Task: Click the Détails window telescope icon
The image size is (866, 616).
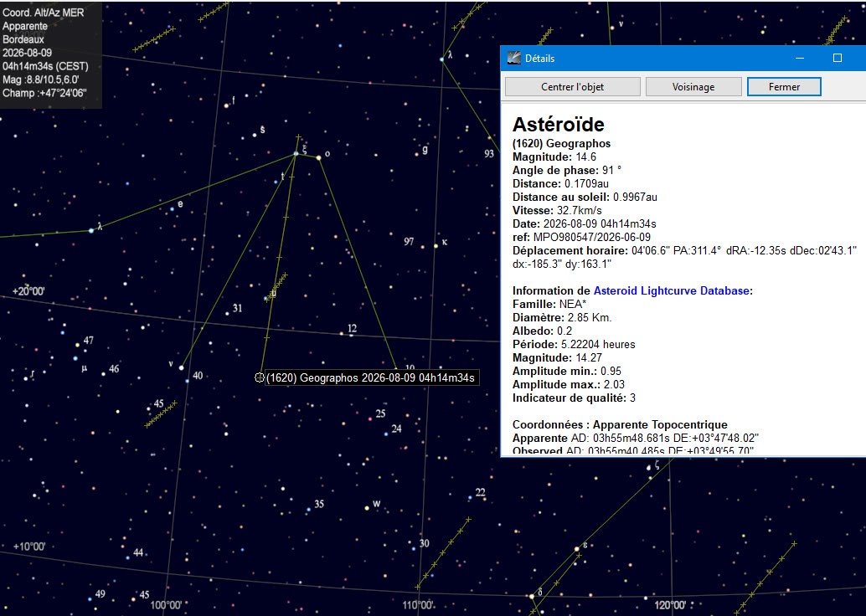Action: pyautogui.click(x=513, y=58)
